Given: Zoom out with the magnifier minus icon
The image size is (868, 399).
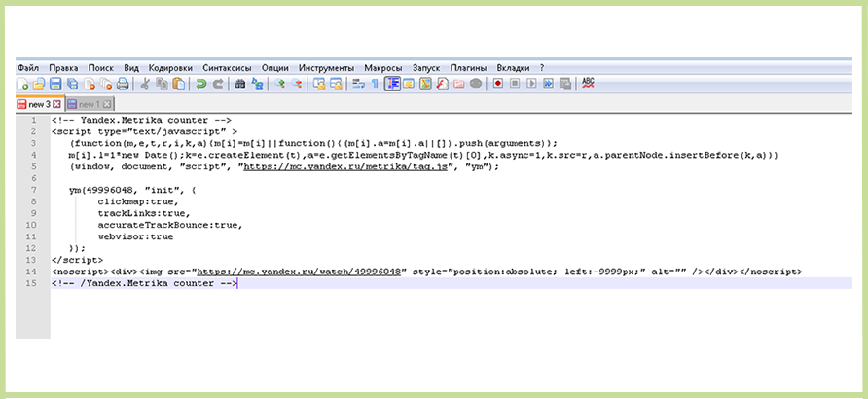Looking at the screenshot, I should click(x=297, y=84).
